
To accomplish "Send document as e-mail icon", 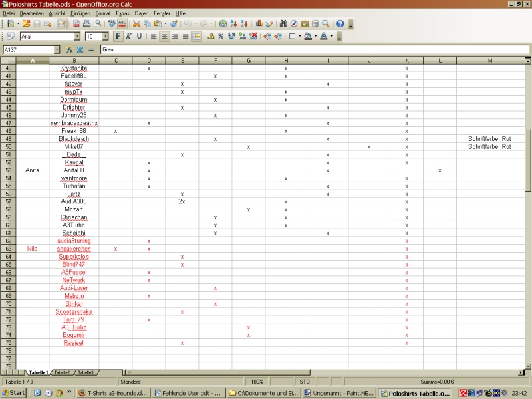I will pyautogui.click(x=47, y=24).
